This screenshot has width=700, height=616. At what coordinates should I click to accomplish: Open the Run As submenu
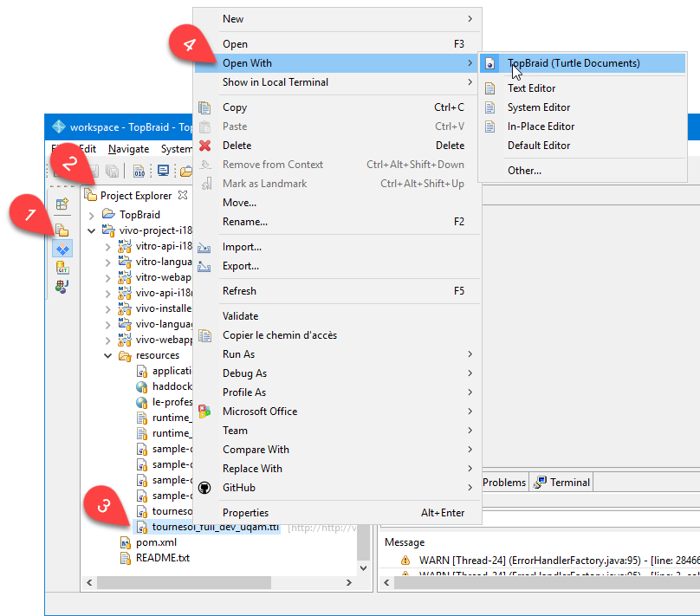338,354
